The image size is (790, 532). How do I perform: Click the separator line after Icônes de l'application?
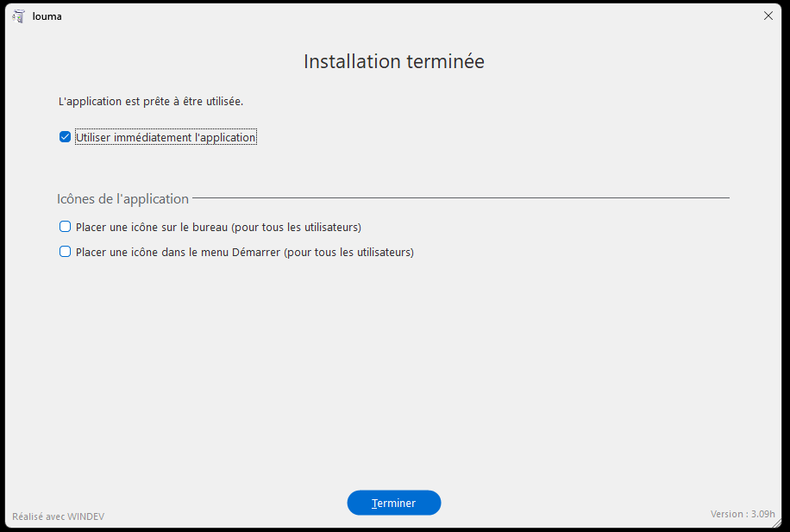[461, 198]
